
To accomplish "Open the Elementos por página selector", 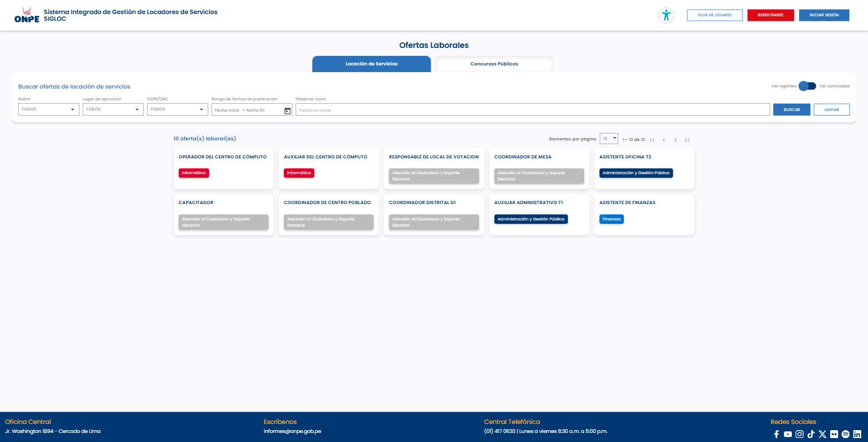I will click(609, 139).
